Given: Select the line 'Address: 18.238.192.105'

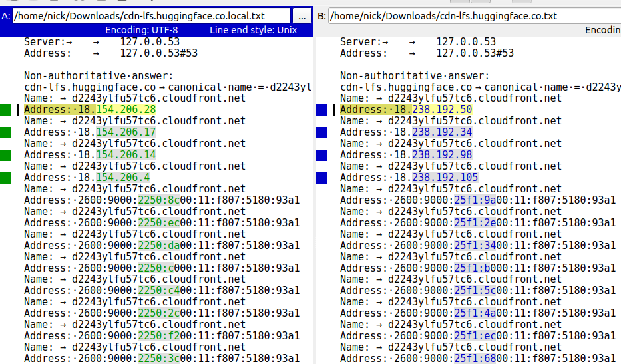Looking at the screenshot, I should [x=409, y=178].
